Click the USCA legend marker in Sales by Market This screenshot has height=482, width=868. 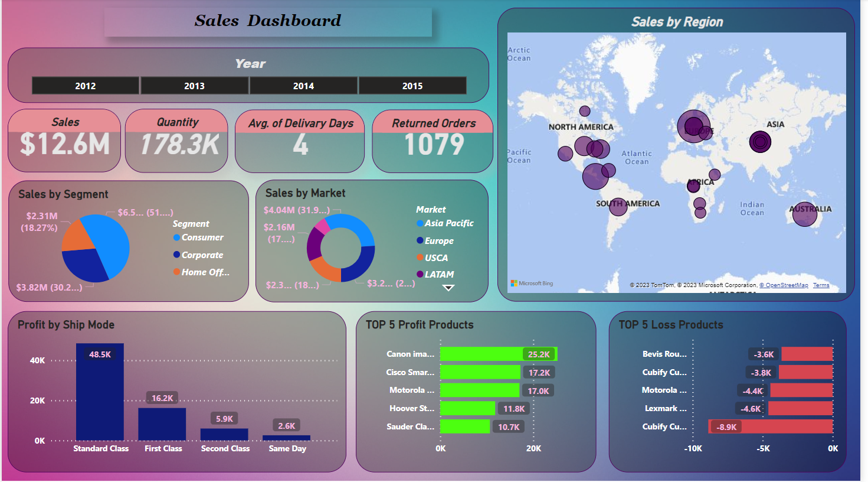click(419, 258)
